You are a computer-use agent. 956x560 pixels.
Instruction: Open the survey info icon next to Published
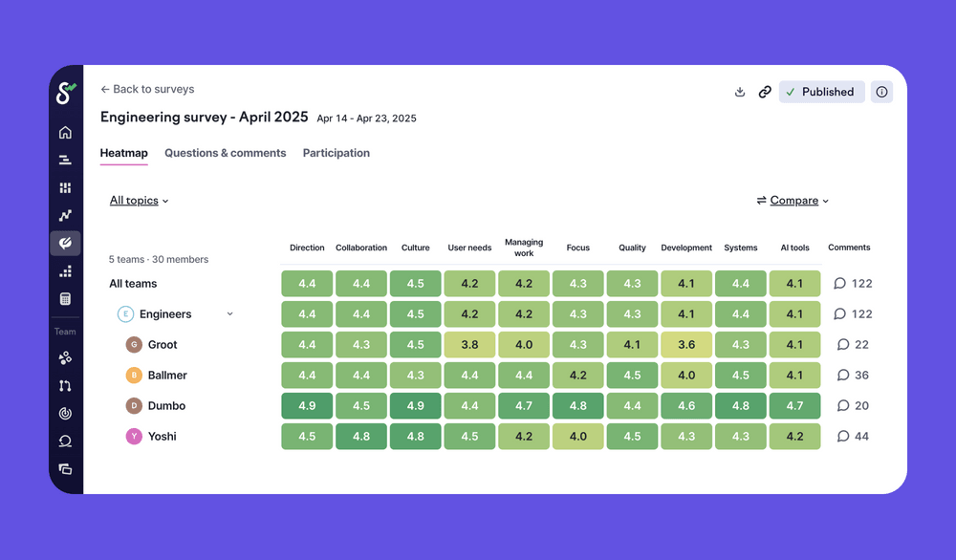pos(881,92)
